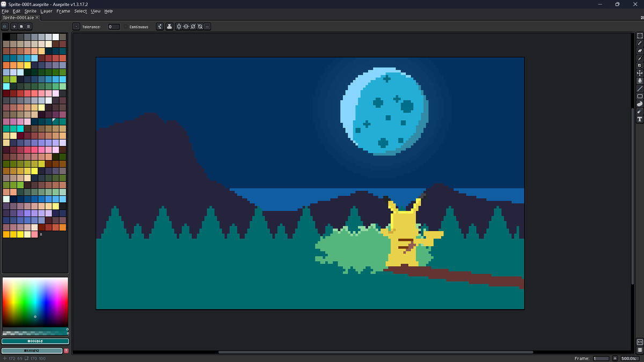Select the Rectangle shape tool
The image size is (644, 362).
pyautogui.click(x=640, y=96)
